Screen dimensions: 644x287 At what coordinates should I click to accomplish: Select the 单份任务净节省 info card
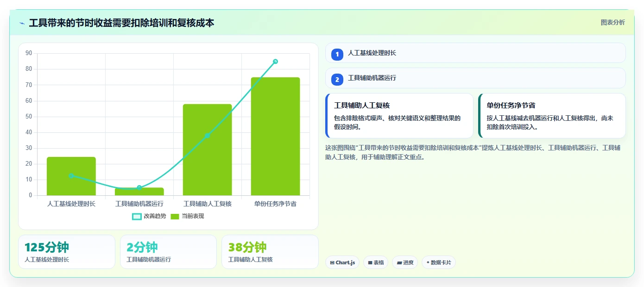552,116
